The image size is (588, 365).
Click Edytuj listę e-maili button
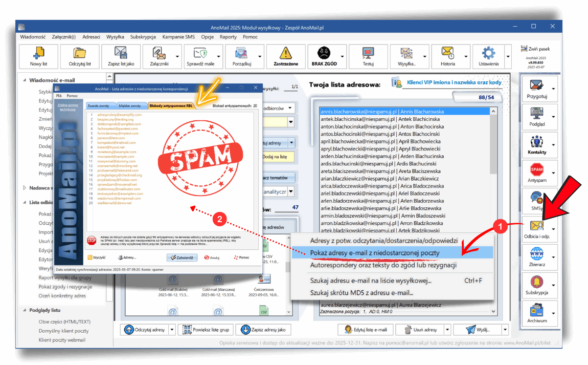(365, 330)
